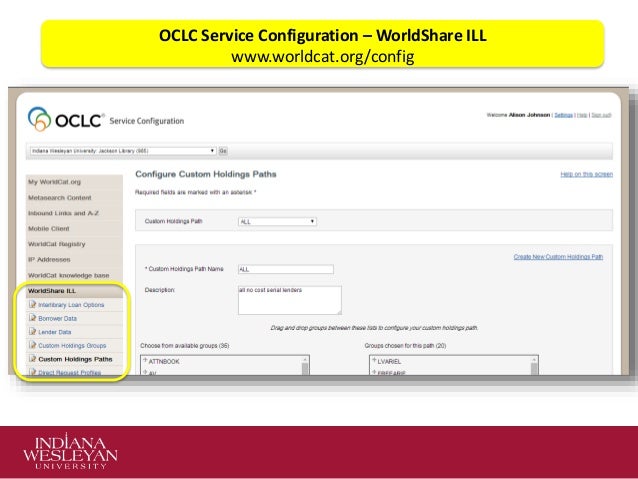Click Help on this screen link
The height and width of the screenshot is (479, 638).
coord(586,174)
